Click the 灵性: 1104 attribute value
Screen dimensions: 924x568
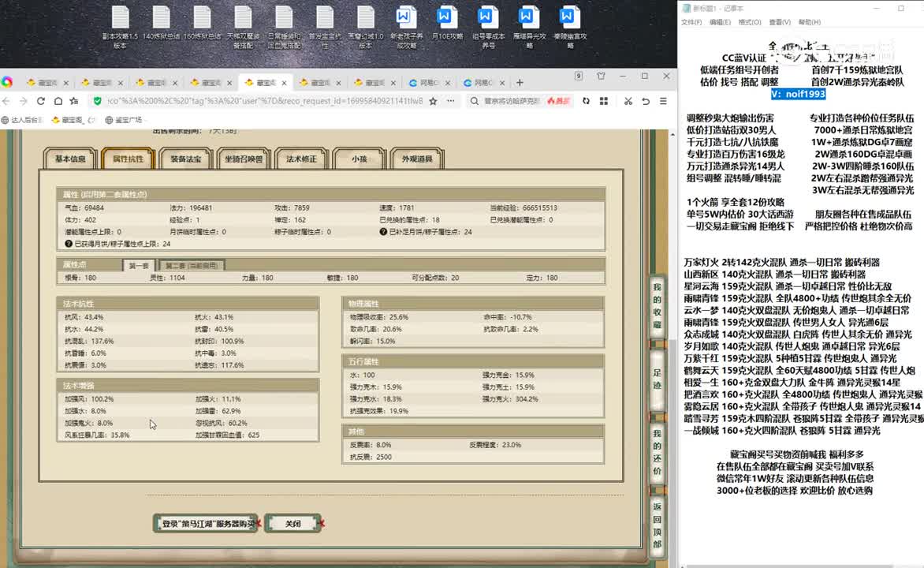(x=167, y=278)
